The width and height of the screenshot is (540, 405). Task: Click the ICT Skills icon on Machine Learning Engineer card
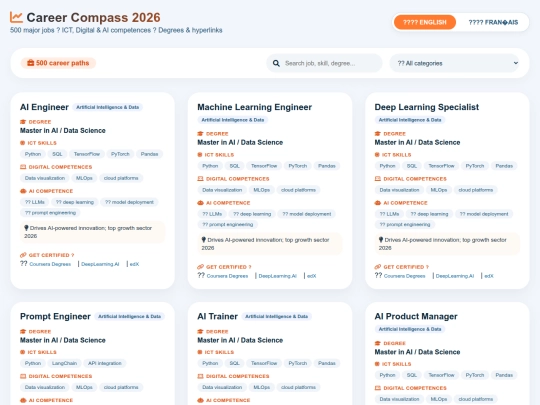200,155
